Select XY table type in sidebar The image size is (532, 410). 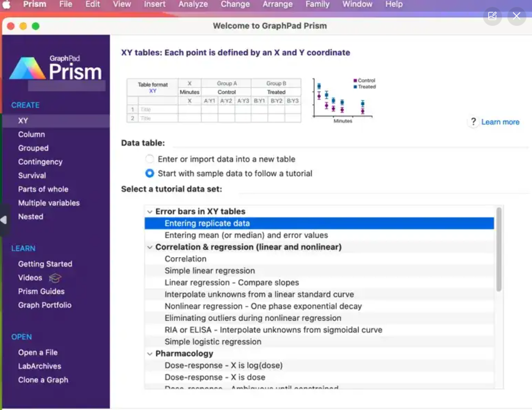pyautogui.click(x=56, y=121)
